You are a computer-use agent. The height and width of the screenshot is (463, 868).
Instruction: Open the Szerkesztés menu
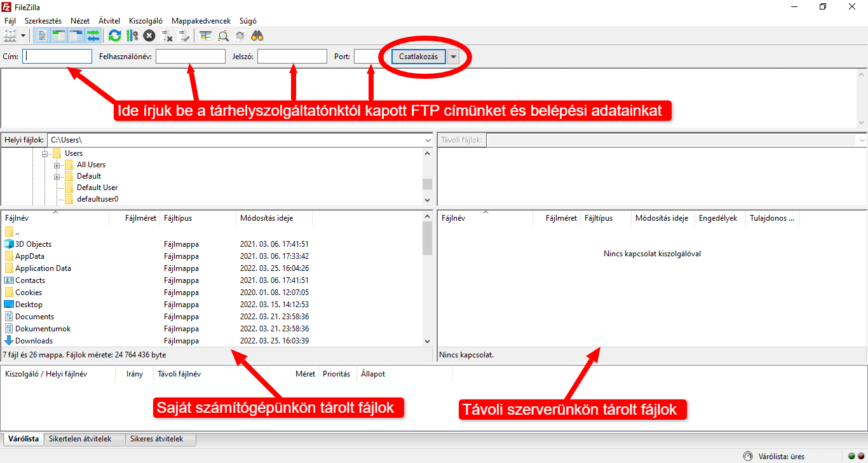click(43, 21)
